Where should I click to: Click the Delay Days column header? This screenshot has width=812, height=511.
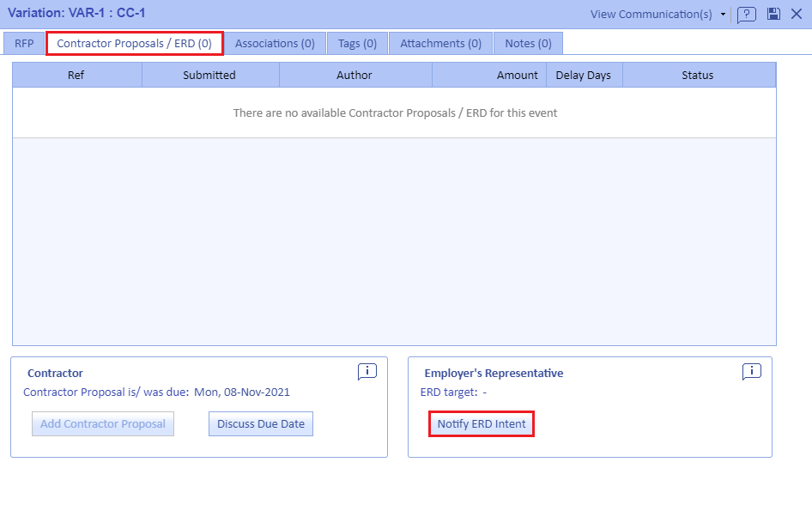coord(584,76)
